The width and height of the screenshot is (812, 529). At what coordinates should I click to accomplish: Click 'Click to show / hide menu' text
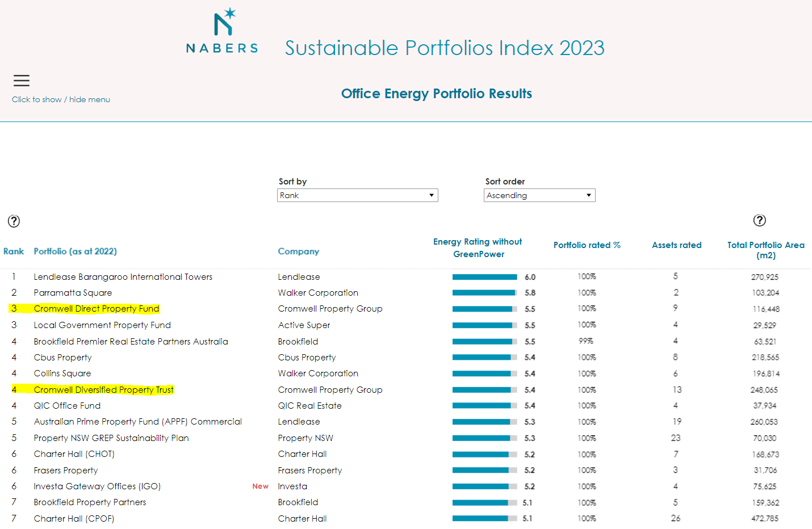tap(61, 99)
